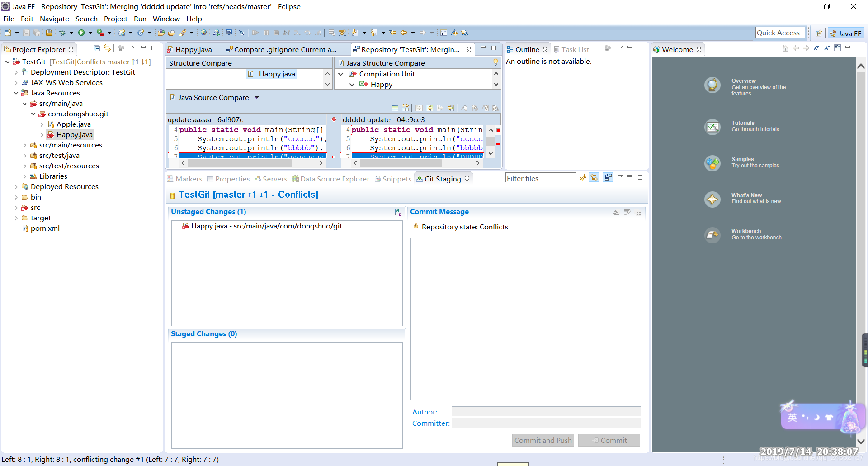Click the TestGit [master] Conflicts header link
The width and height of the screenshot is (868, 466).
click(x=248, y=195)
